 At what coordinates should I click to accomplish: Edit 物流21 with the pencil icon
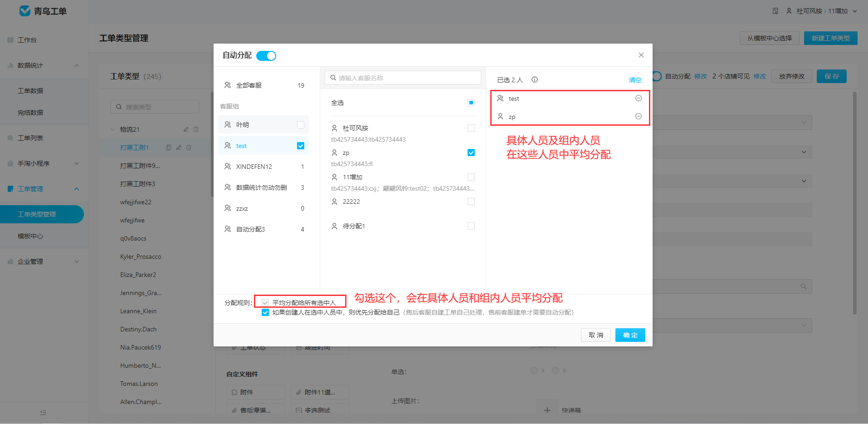(x=186, y=129)
